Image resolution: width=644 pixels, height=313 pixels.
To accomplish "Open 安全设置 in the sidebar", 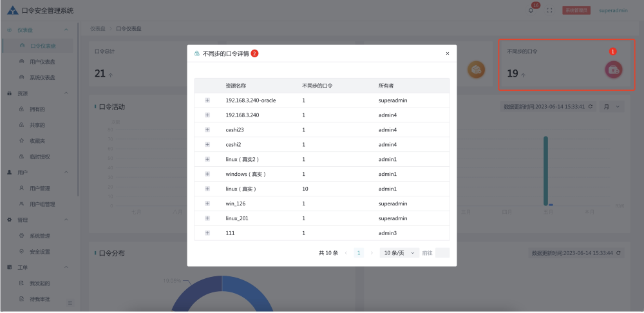I will point(39,251).
